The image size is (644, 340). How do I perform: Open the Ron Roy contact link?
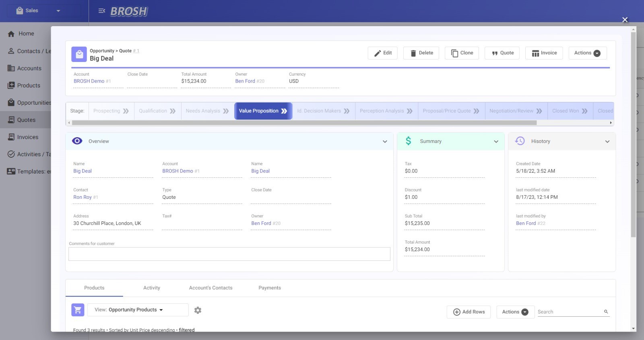pyautogui.click(x=83, y=197)
